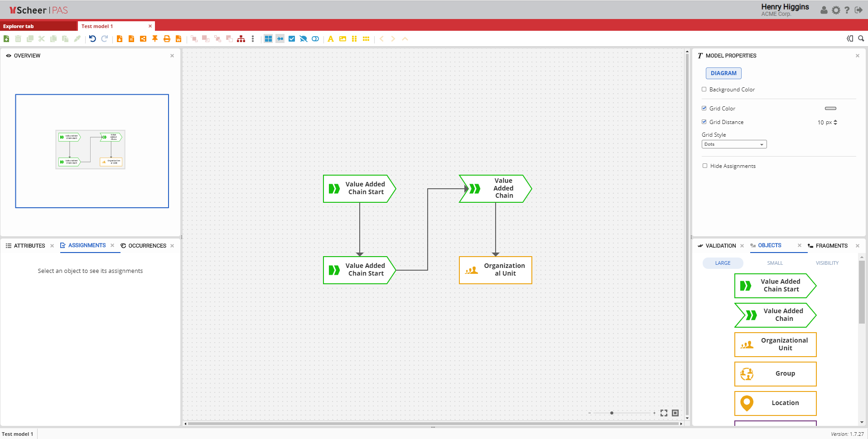
Task: Open settings via the gear icon
Action: click(836, 10)
